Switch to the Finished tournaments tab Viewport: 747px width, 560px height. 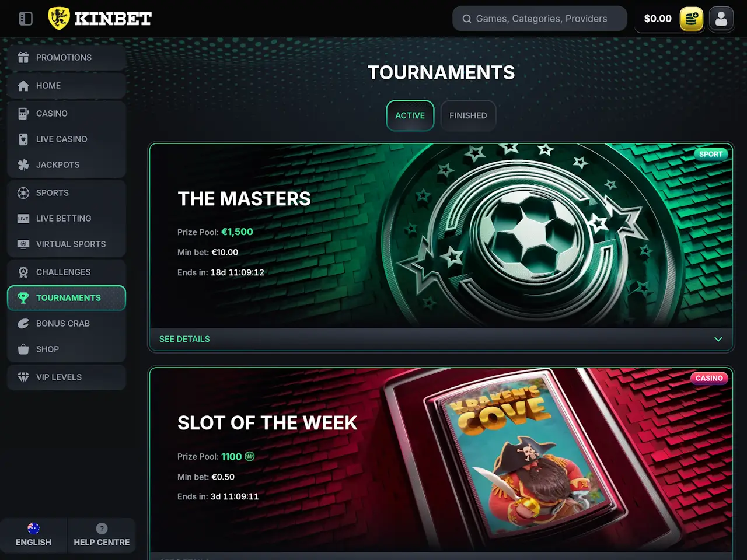click(x=468, y=116)
